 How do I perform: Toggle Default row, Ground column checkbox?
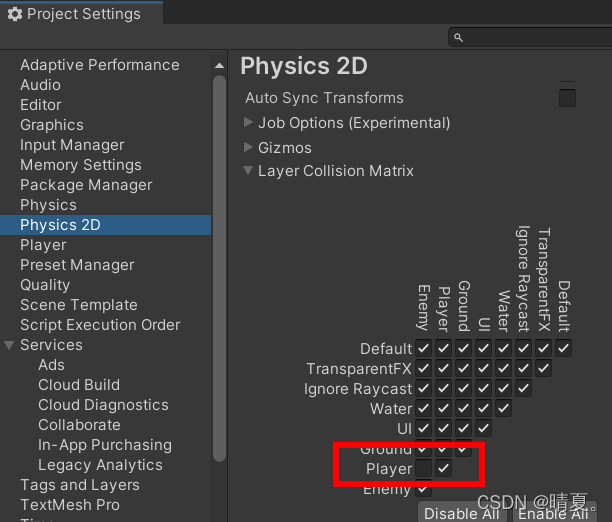463,348
